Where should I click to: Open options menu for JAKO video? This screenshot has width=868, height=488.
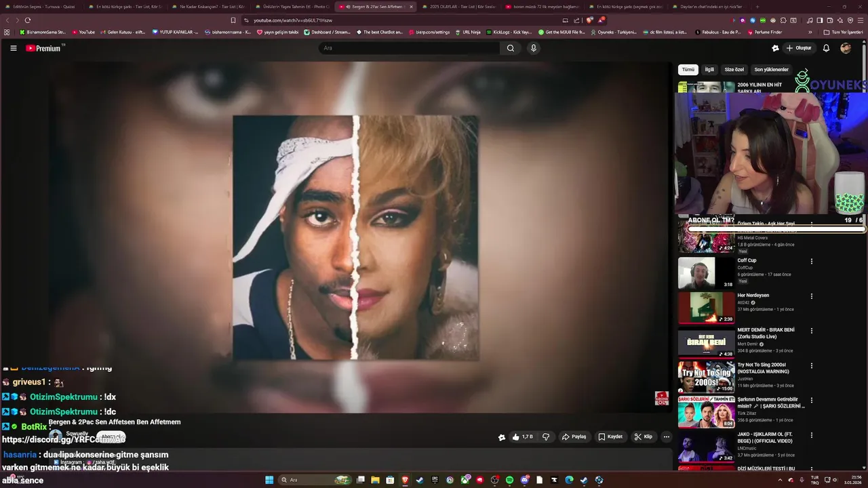click(811, 435)
